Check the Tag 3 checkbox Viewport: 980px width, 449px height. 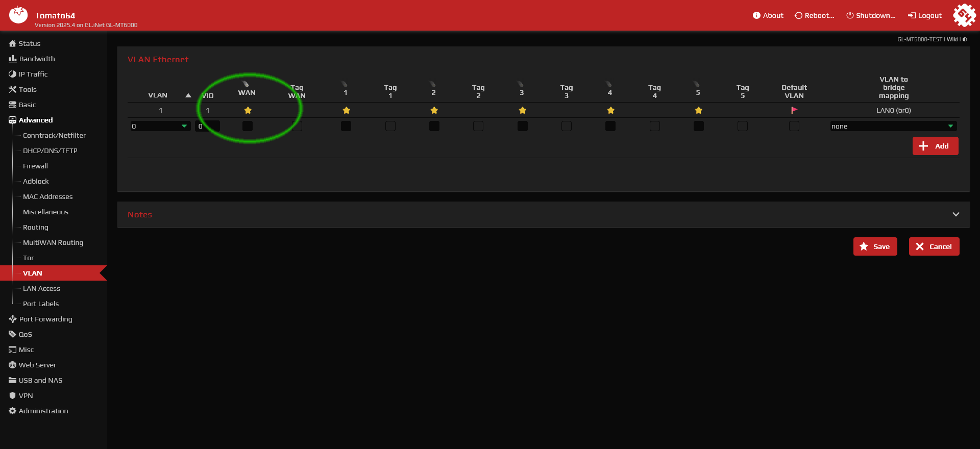point(567,126)
